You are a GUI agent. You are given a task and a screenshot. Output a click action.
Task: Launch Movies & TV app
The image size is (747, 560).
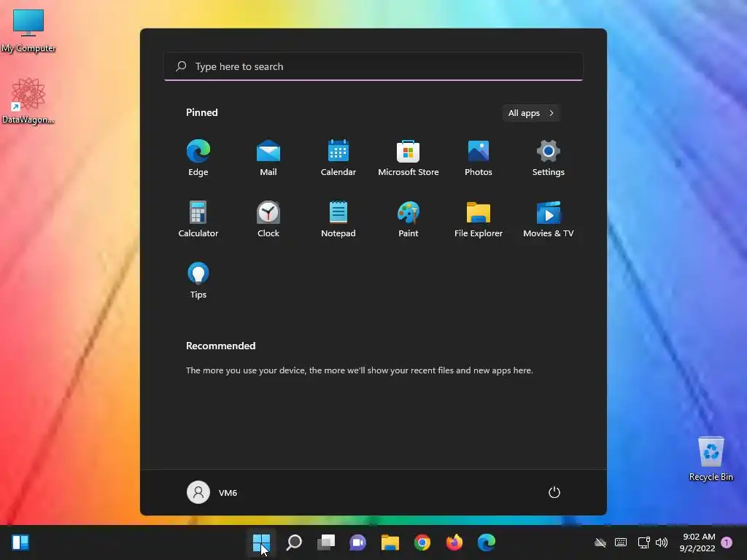coord(549,219)
